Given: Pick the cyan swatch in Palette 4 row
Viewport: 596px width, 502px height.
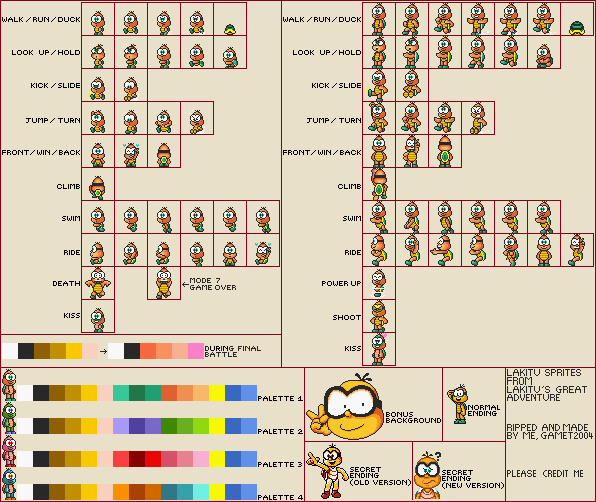Looking at the screenshot, I should [x=201, y=492].
